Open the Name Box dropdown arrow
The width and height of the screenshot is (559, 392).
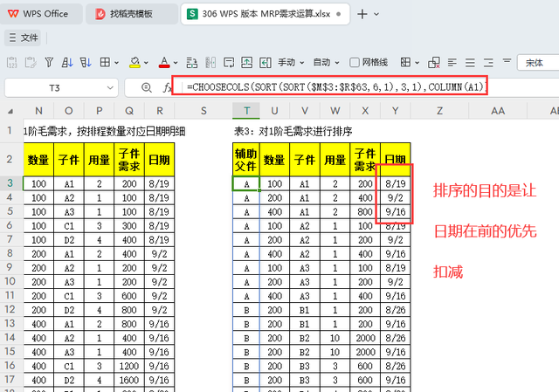point(110,87)
